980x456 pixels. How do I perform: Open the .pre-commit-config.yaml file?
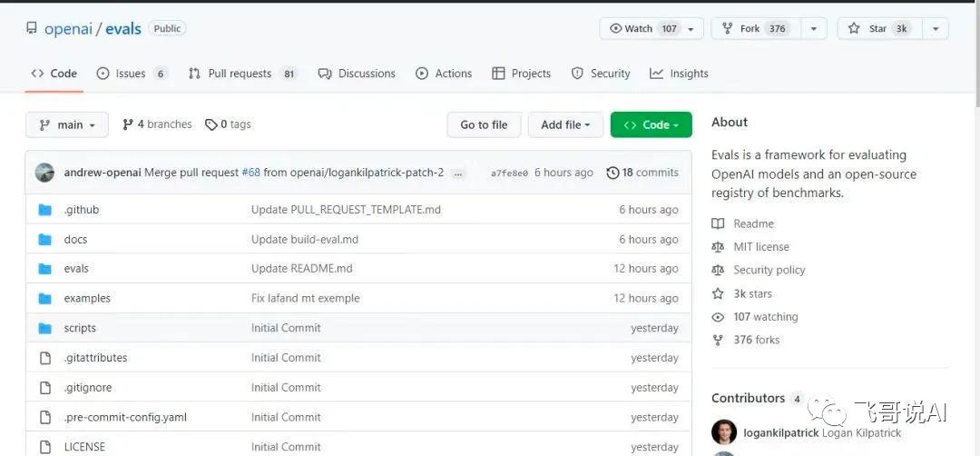pos(125,417)
